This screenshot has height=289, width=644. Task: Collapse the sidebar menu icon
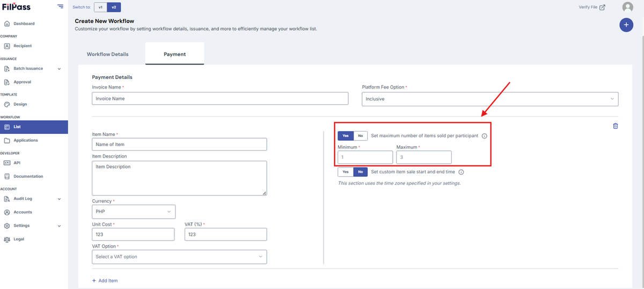(x=60, y=6)
